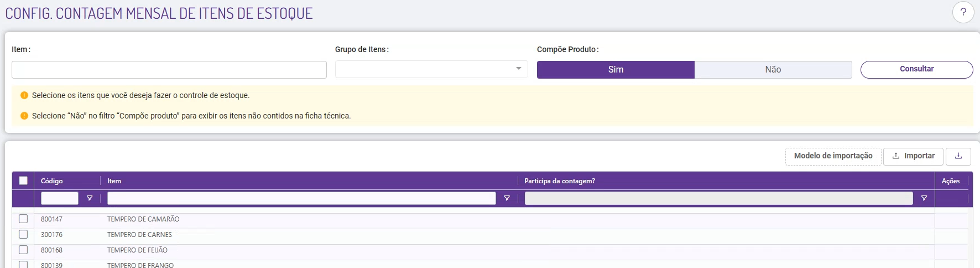Click the download export icon button
This screenshot has width=980, height=268.
point(958,156)
